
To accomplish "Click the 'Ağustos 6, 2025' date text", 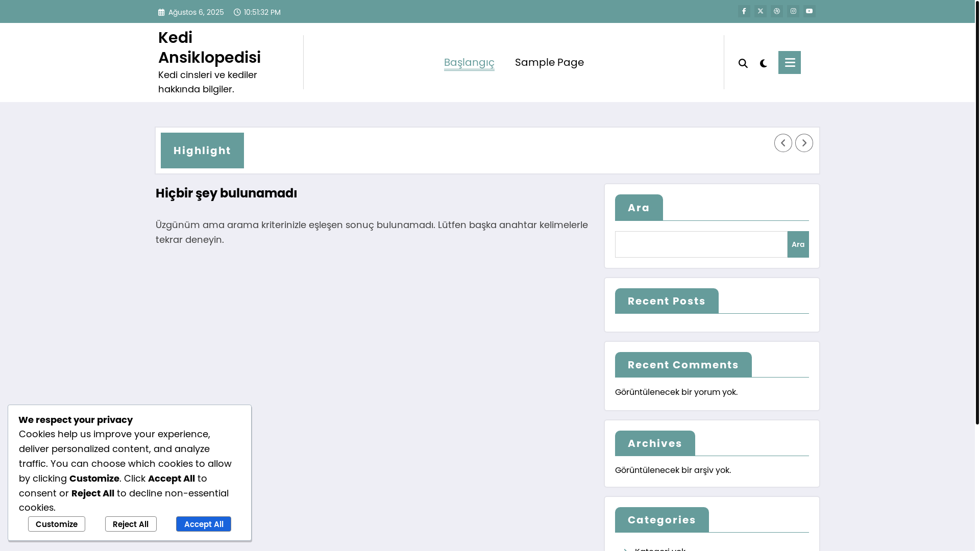I will click(x=196, y=12).
